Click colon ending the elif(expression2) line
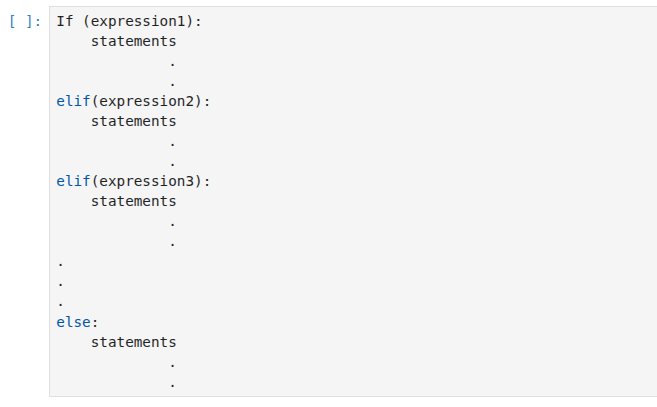657x407 pixels. (x=207, y=102)
